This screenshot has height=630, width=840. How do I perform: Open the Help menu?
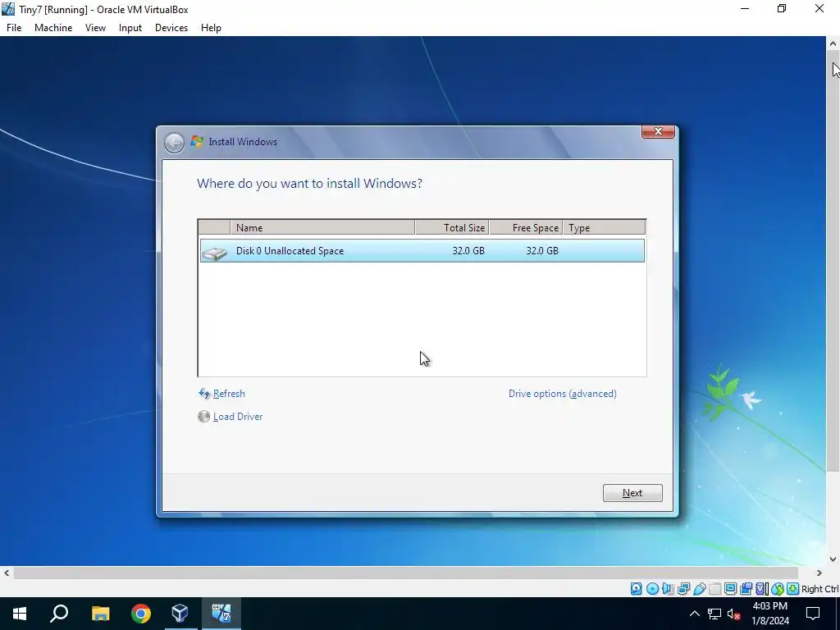pyautogui.click(x=211, y=28)
